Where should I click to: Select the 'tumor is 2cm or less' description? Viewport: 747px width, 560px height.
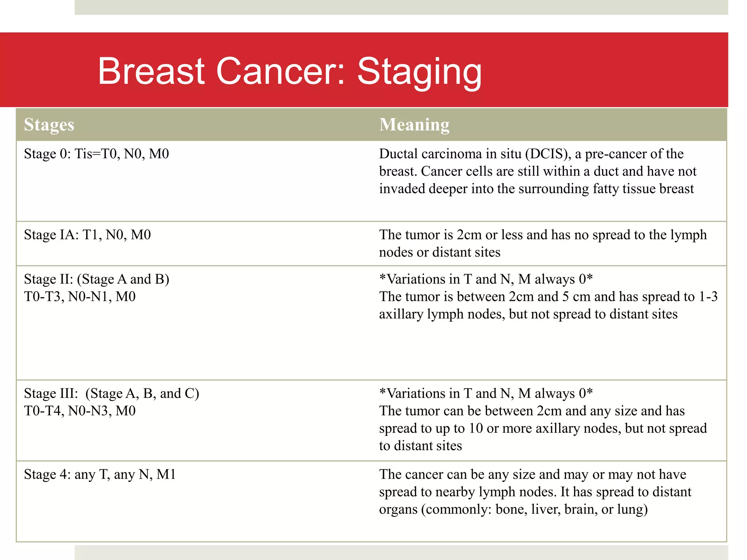click(543, 244)
